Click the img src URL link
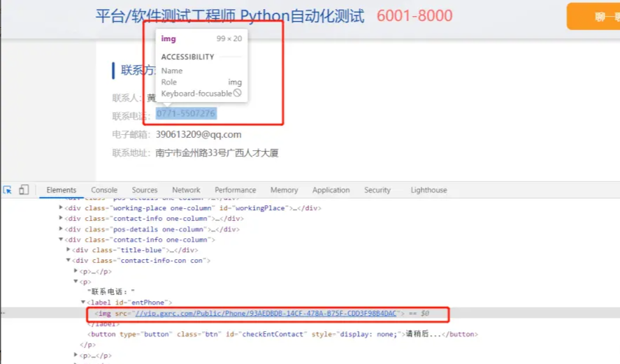Screen dimensions: 620x364 click(x=265, y=313)
